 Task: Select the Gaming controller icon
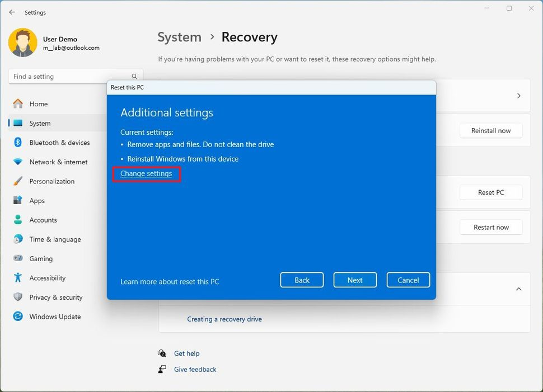(18, 258)
